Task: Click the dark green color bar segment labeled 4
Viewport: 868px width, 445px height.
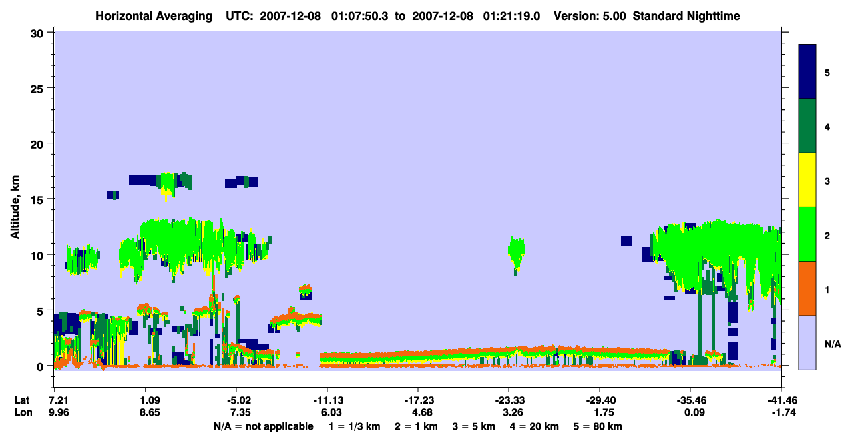Action: pos(807,126)
